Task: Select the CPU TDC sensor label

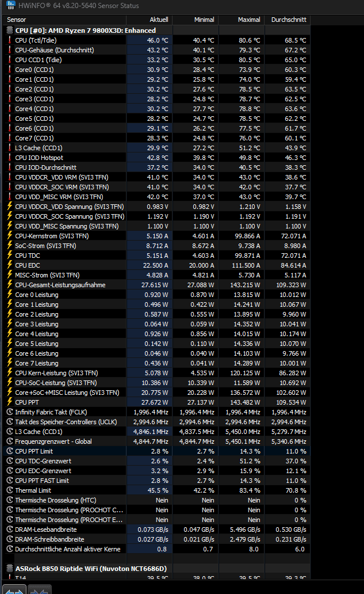Action: [28, 256]
